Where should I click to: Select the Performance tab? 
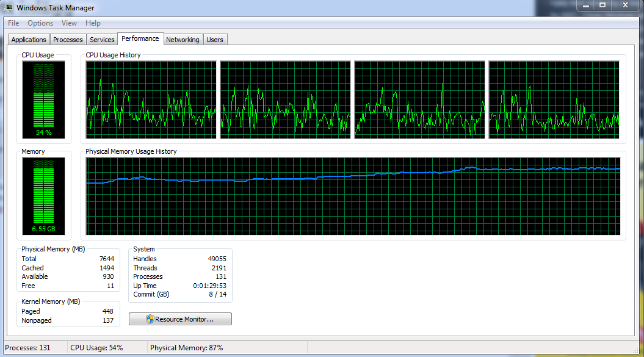pyautogui.click(x=140, y=38)
